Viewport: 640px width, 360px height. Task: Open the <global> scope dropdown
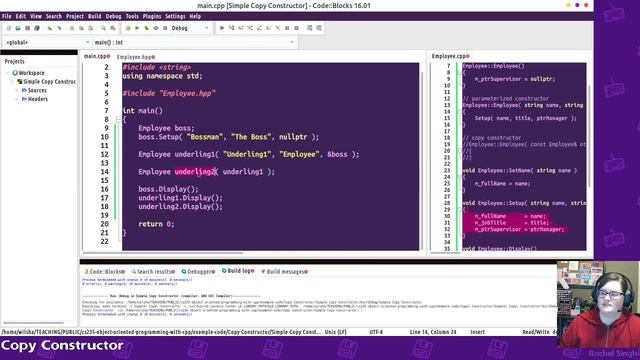(x=47, y=42)
